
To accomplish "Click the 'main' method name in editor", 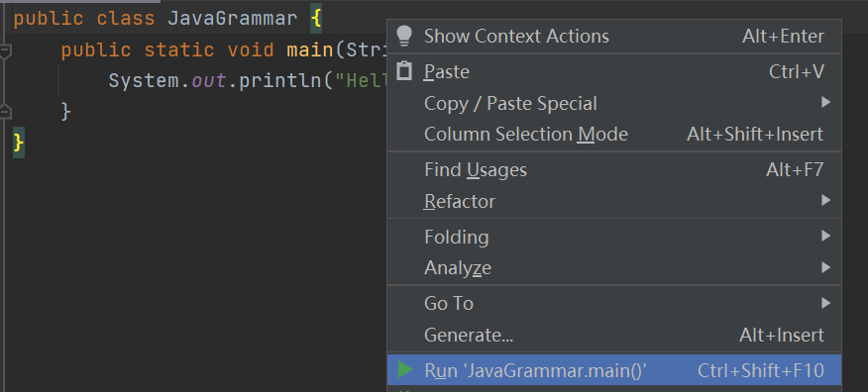I will [x=310, y=50].
